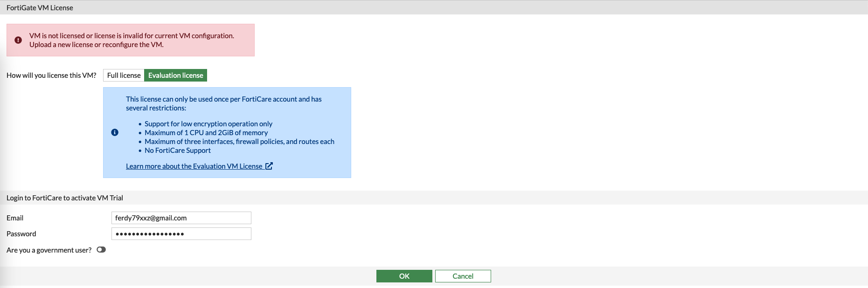The height and width of the screenshot is (288, 868).
Task: Click the 'Maximum of 1 CPU and 2GiB' restriction
Action: click(206, 133)
